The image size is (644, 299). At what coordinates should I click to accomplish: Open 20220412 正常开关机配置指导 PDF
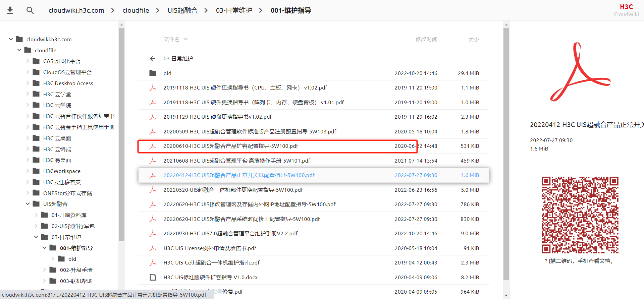coord(239,175)
